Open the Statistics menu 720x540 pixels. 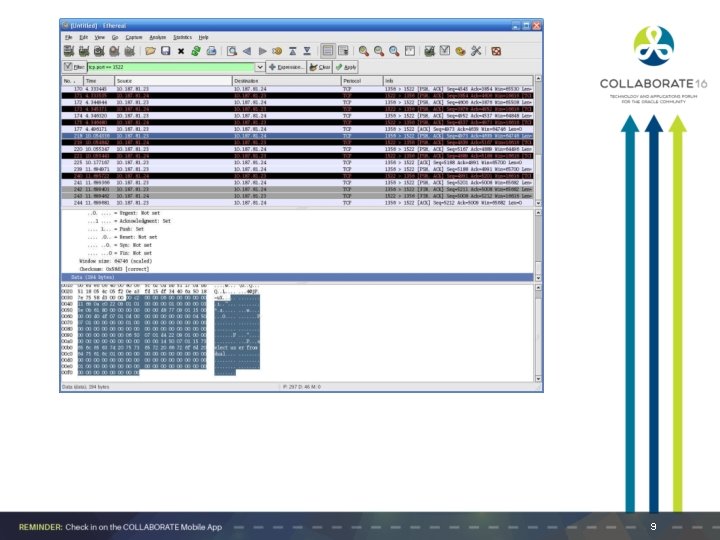pos(182,37)
